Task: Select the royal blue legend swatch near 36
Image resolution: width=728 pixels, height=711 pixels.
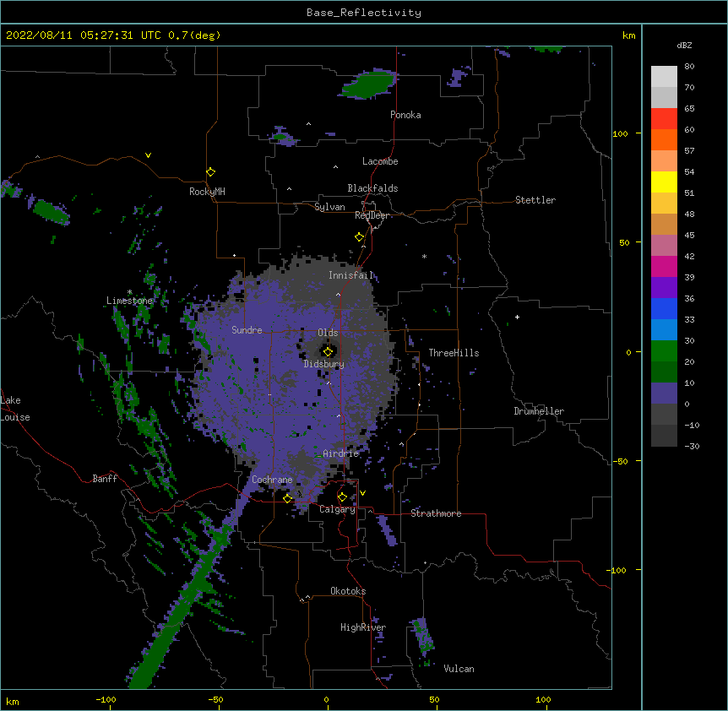Action: click(664, 308)
